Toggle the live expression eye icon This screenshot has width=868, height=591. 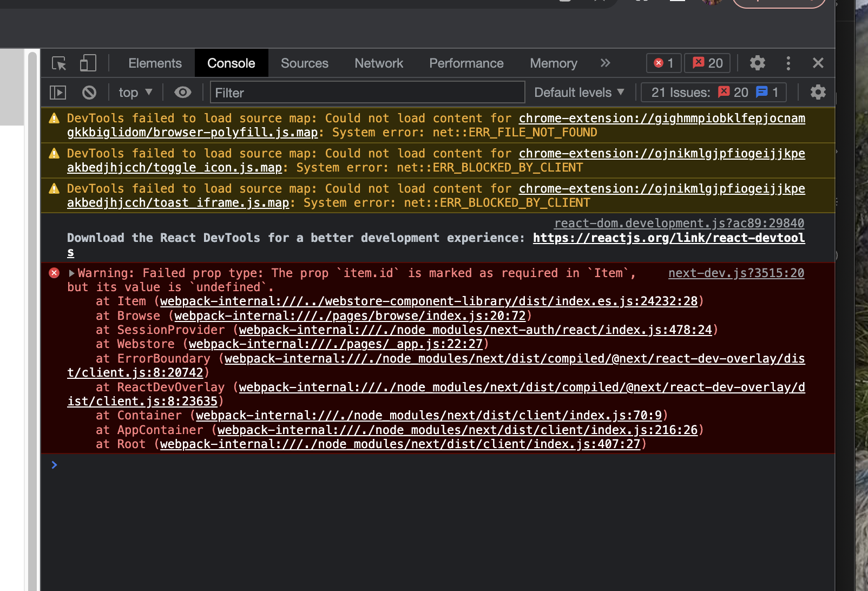tap(183, 93)
